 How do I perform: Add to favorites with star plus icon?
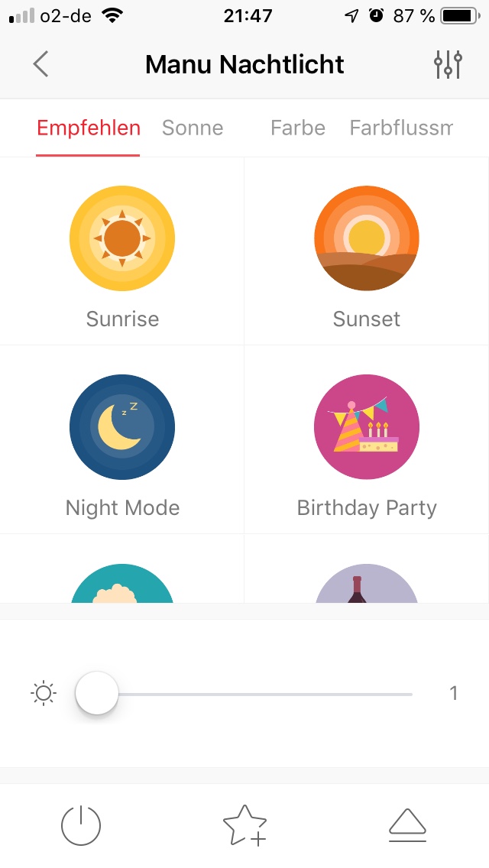(244, 825)
